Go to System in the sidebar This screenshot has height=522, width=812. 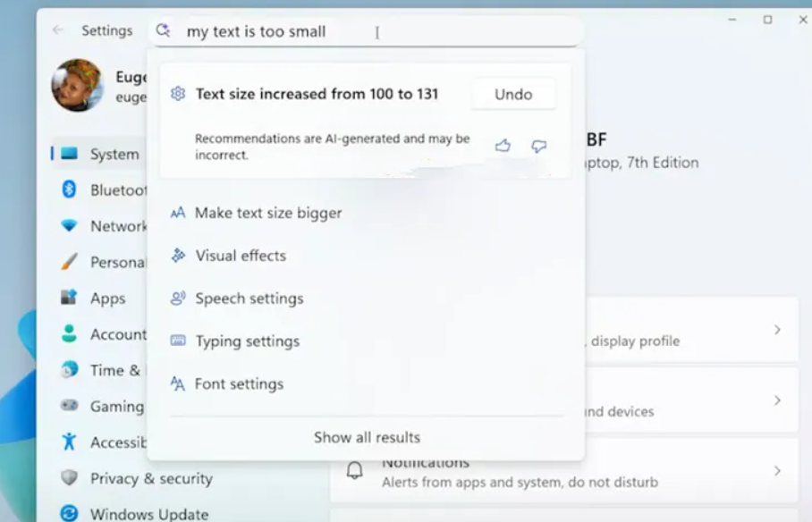[x=114, y=154]
